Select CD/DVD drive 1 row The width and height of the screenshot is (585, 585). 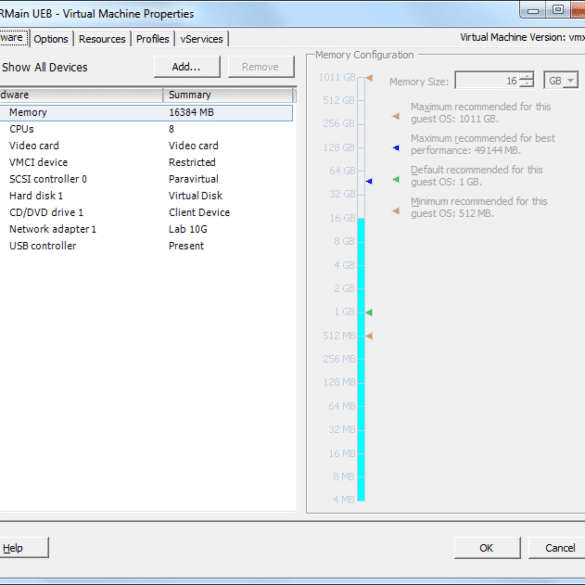(x=146, y=212)
